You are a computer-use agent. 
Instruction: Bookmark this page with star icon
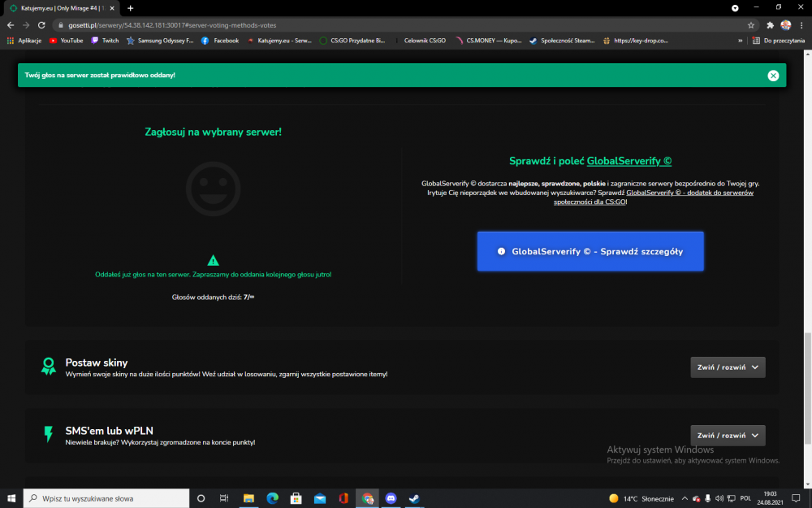751,25
